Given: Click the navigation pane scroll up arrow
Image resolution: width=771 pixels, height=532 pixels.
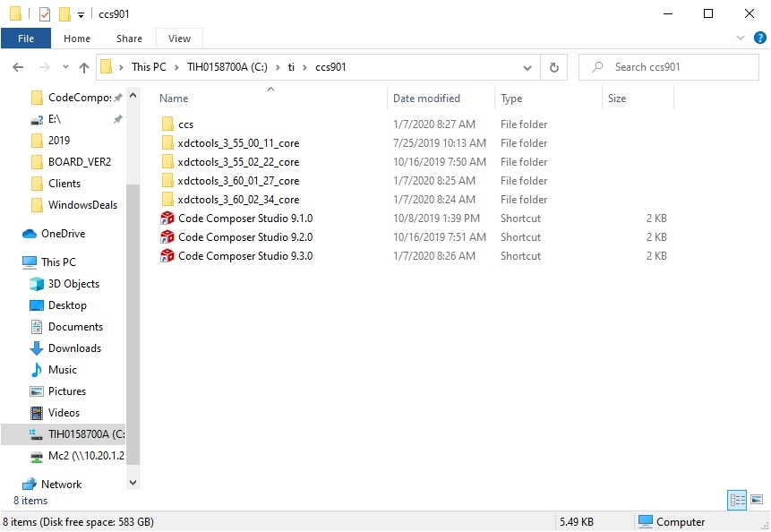Looking at the screenshot, I should pos(133,96).
